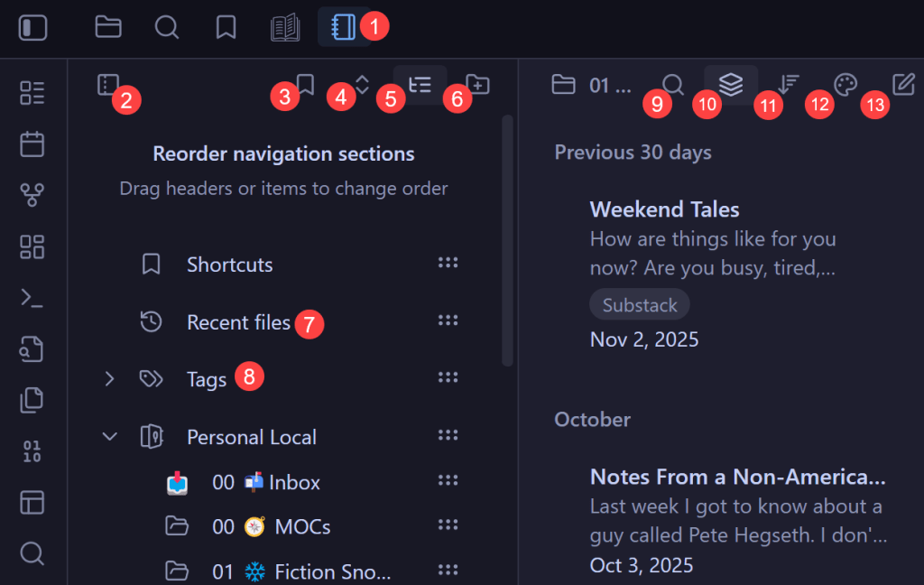Click the Substack tag pill

[x=639, y=305]
